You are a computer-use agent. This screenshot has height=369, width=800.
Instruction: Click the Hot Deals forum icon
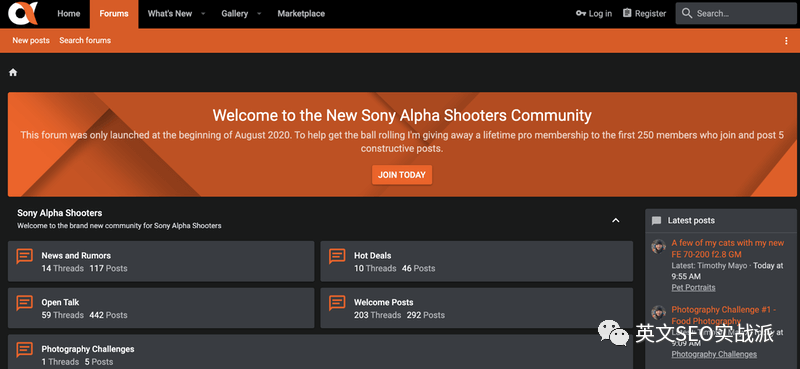[x=337, y=256]
